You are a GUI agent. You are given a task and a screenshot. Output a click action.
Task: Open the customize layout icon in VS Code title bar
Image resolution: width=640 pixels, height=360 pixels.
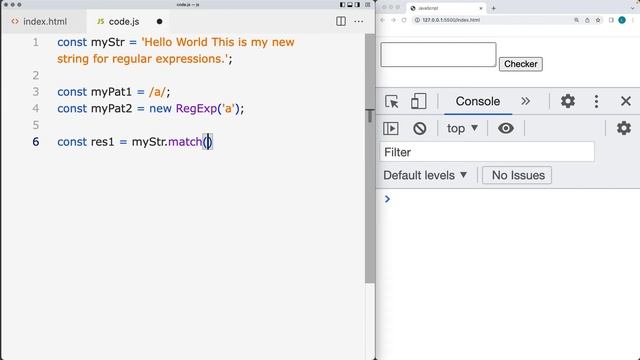pos(368,4)
